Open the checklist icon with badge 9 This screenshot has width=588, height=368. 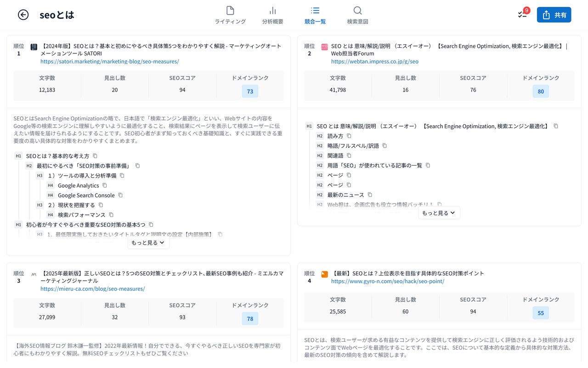tap(523, 14)
